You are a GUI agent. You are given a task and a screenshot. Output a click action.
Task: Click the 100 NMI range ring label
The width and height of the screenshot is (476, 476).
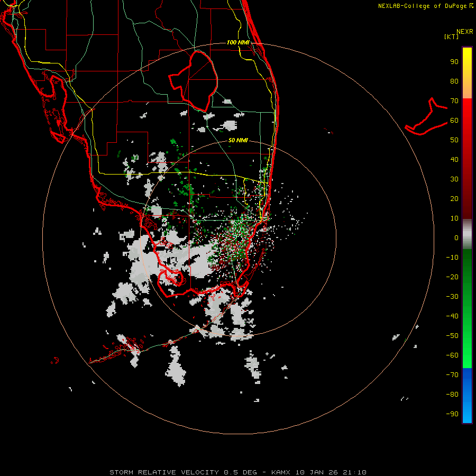click(238, 42)
